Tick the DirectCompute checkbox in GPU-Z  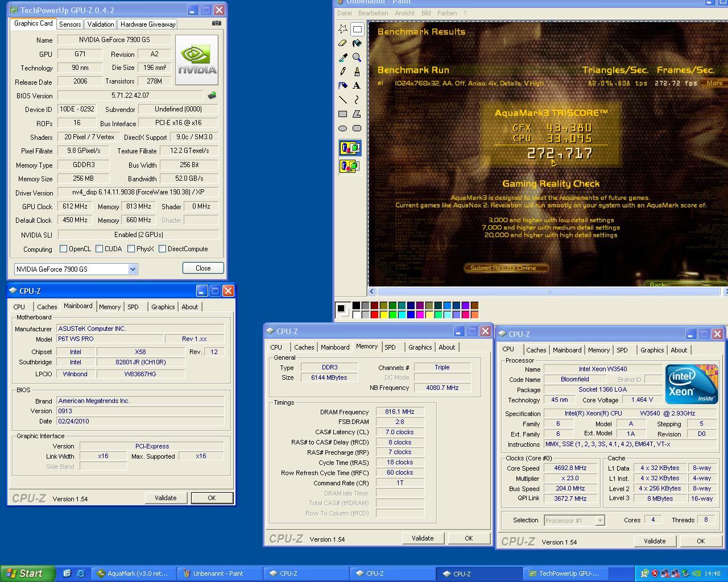tap(163, 248)
